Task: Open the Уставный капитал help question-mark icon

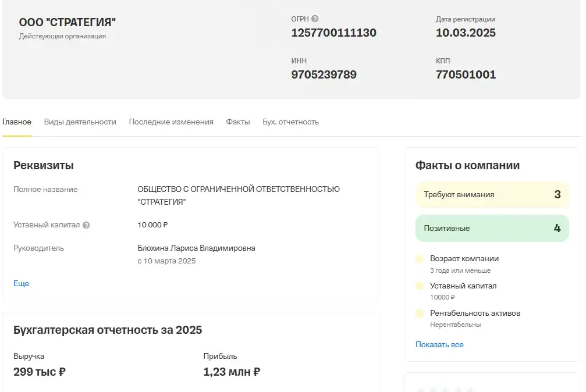Action: (86, 225)
